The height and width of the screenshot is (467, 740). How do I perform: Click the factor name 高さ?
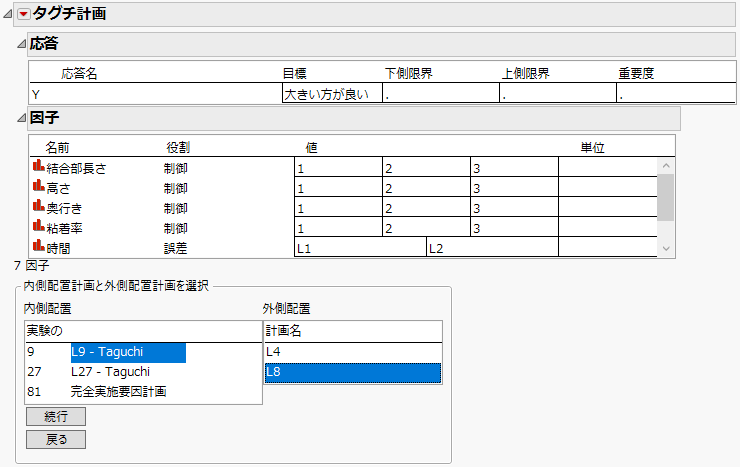tap(59, 189)
